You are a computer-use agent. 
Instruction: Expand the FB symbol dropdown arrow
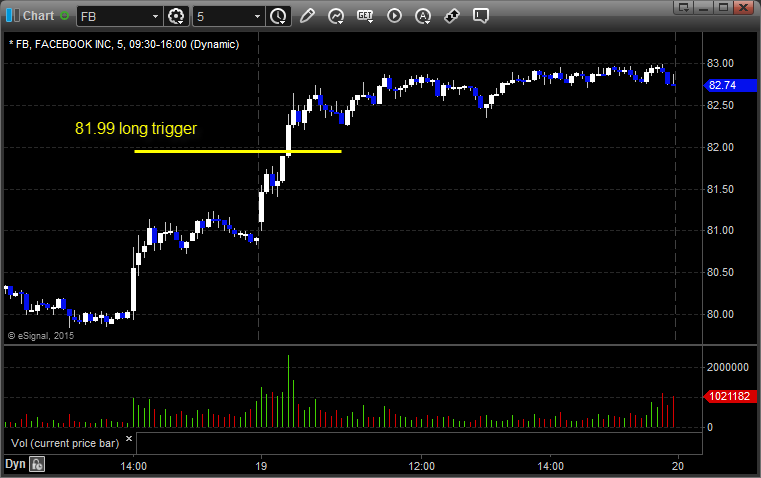[x=155, y=16]
